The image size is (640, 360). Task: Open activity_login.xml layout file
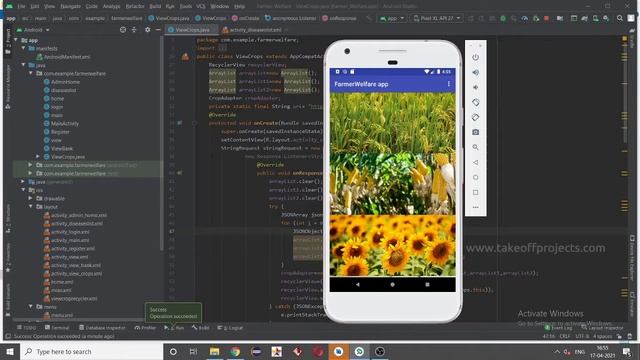(67, 232)
